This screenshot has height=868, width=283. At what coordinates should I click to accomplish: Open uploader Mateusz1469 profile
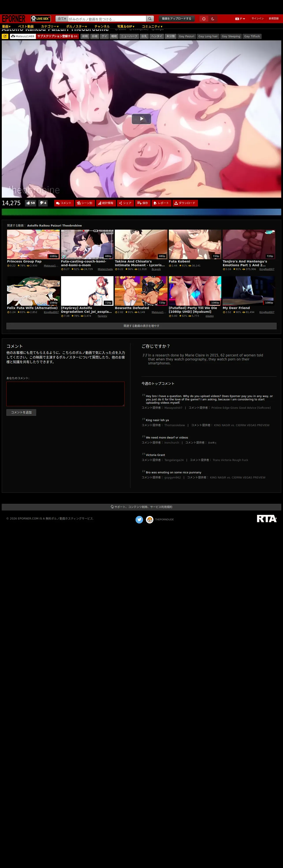(23, 36)
